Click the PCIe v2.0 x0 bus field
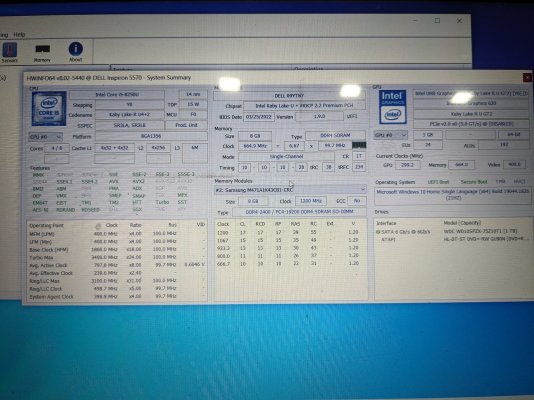 pos(471,124)
